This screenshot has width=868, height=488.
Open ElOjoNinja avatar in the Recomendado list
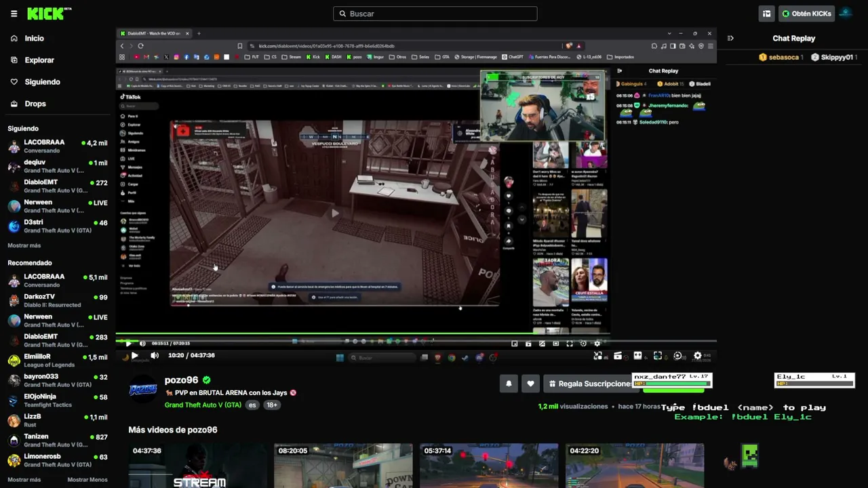coord(14,401)
